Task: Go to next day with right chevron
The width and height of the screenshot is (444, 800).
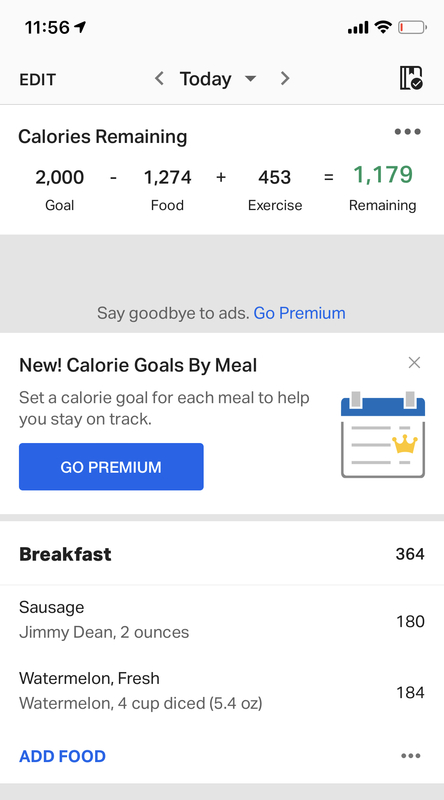Action: pyautogui.click(x=285, y=79)
